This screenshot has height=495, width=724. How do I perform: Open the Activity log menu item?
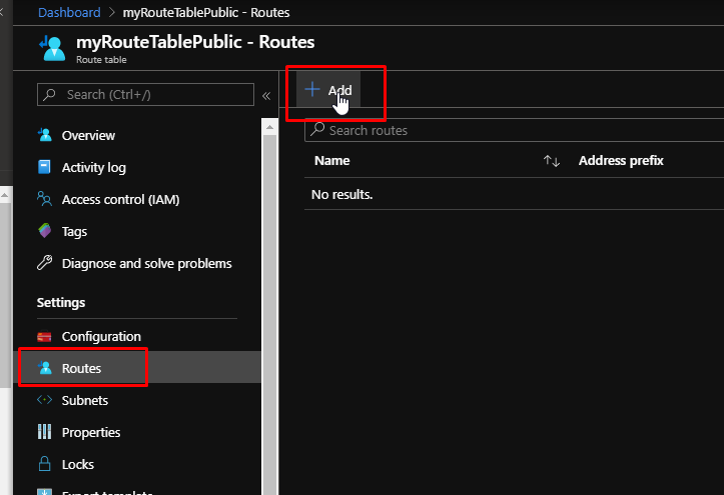tap(94, 167)
